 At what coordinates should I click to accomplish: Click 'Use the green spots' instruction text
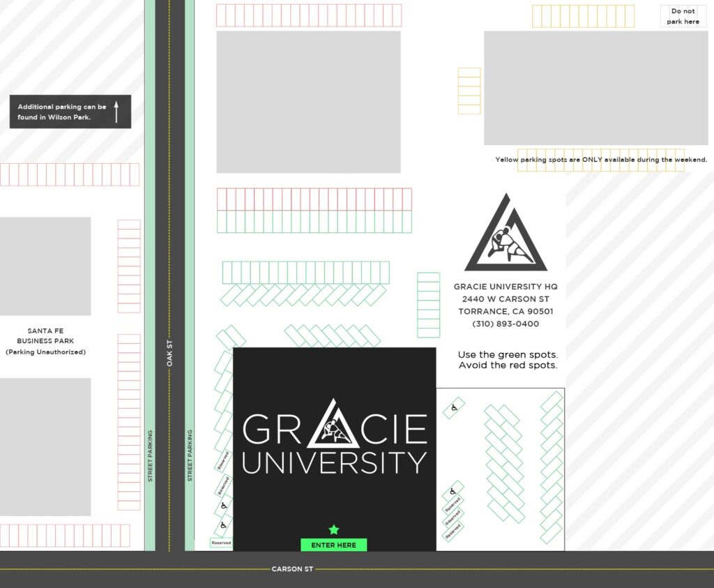(x=508, y=355)
